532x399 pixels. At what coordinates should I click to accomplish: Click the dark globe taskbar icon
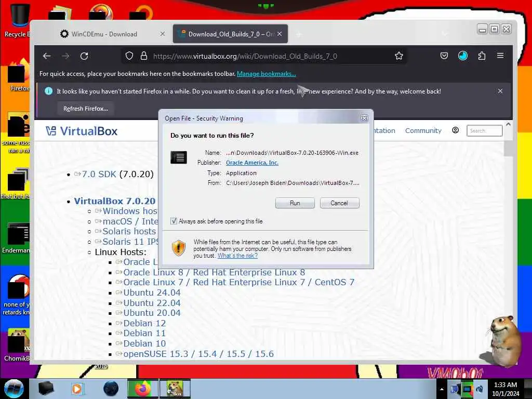point(111,389)
